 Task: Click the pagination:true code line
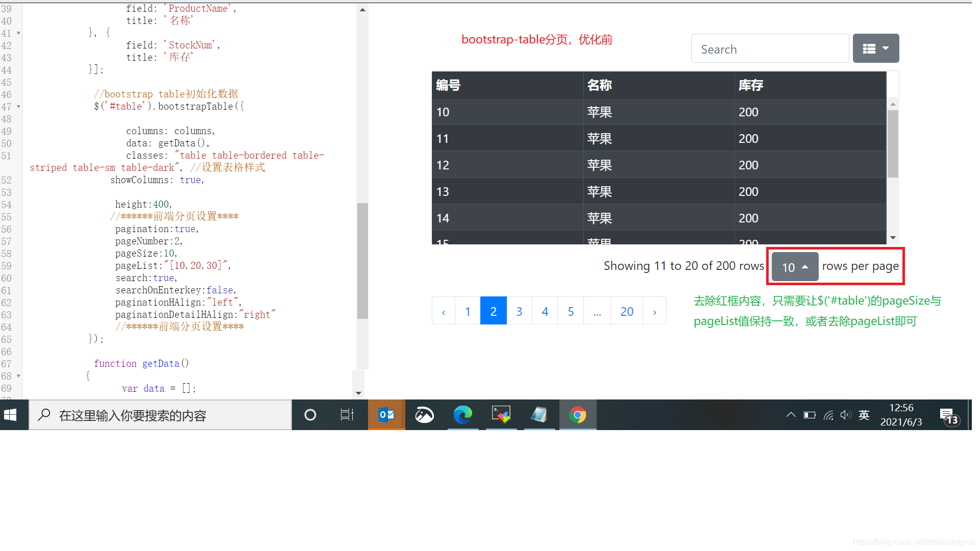(x=157, y=229)
